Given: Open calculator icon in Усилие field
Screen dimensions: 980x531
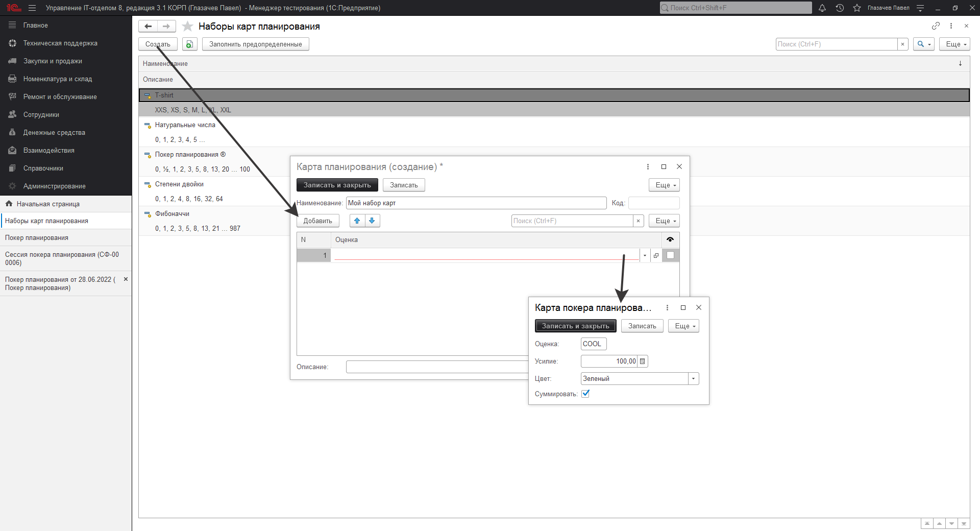Looking at the screenshot, I should coord(643,361).
